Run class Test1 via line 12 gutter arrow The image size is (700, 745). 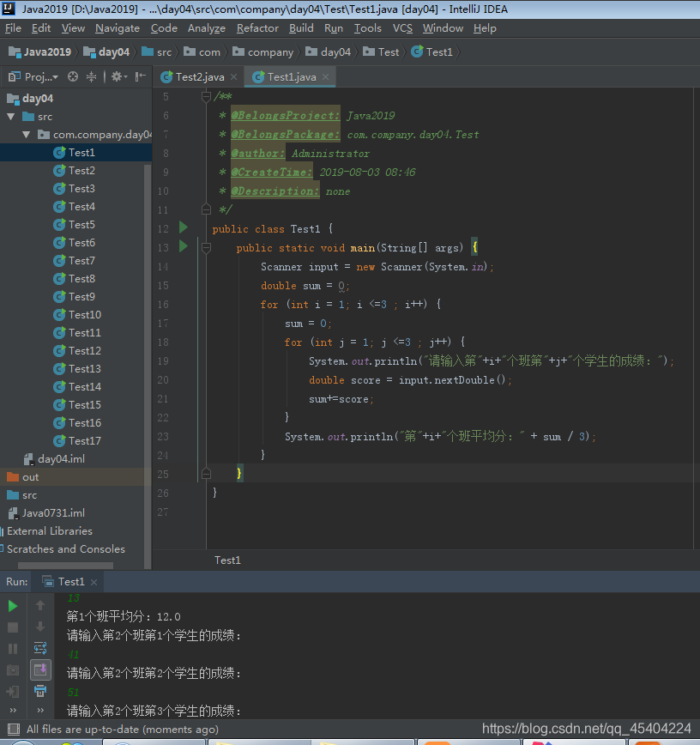(x=184, y=227)
